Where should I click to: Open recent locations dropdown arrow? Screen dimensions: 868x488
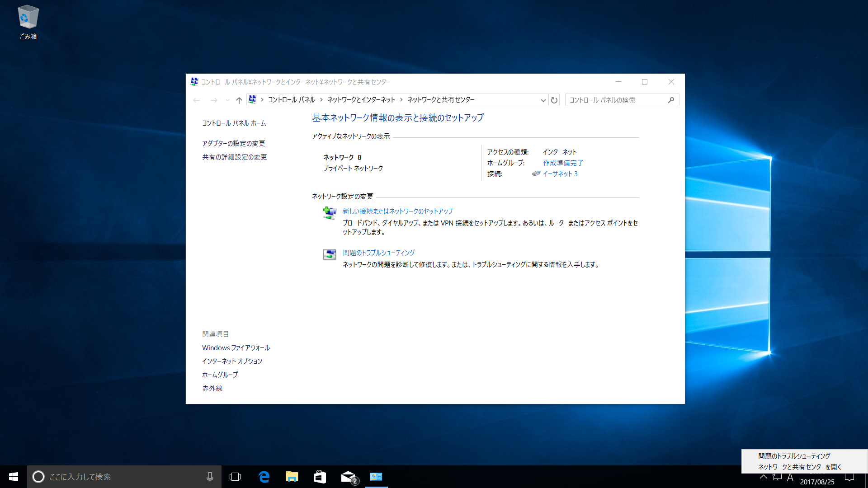click(227, 100)
